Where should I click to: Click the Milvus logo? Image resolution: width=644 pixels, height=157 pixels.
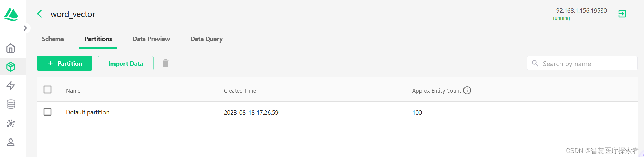click(11, 14)
